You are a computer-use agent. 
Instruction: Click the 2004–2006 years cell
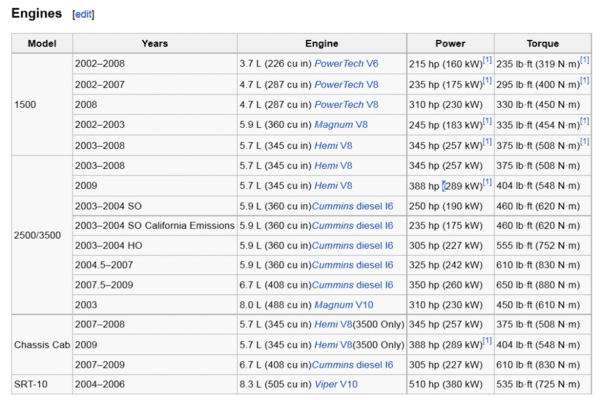click(x=155, y=384)
